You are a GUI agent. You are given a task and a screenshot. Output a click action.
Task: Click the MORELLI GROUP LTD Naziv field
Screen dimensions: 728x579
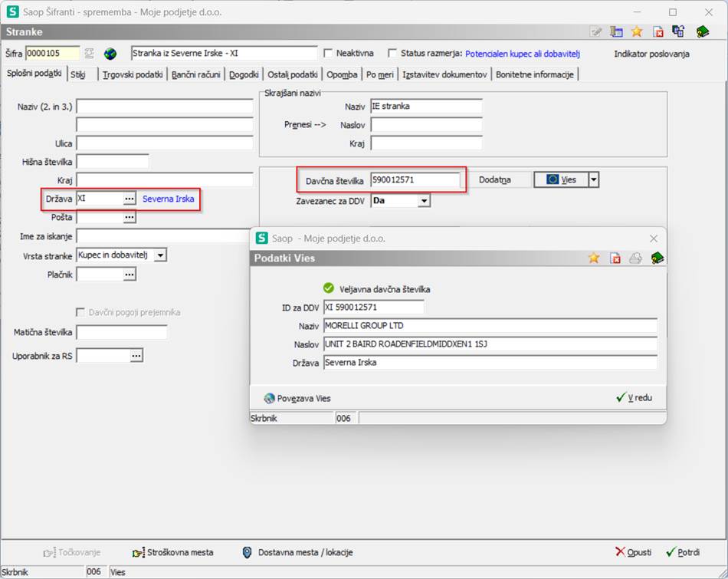click(x=490, y=326)
